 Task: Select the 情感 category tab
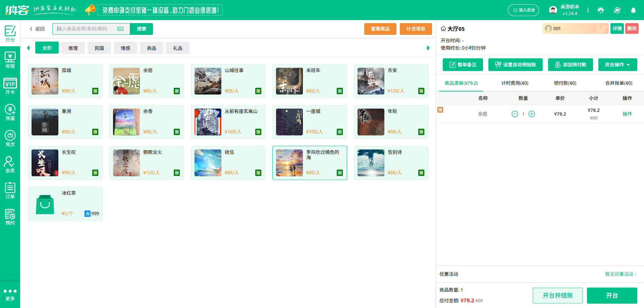click(125, 48)
